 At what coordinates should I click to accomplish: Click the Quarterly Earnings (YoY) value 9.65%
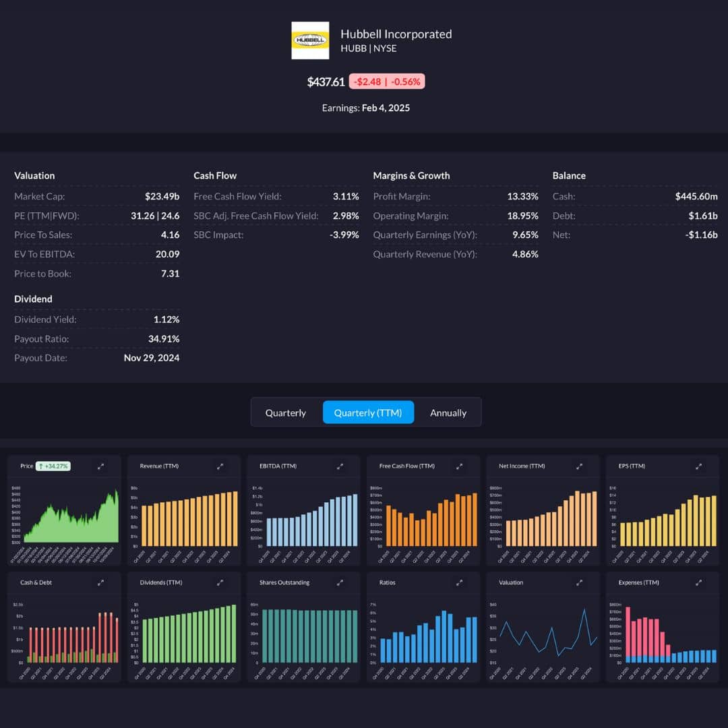coord(526,235)
